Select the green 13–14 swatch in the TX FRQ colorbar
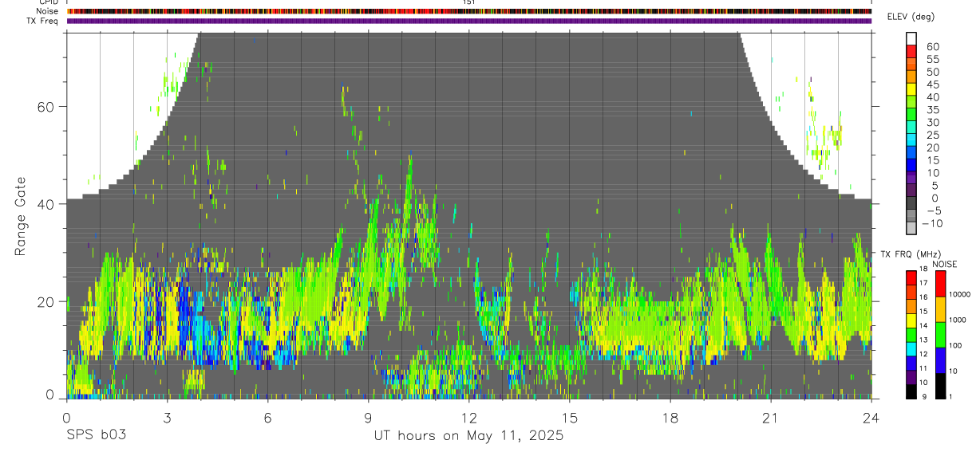The image size is (980, 452). (x=911, y=334)
